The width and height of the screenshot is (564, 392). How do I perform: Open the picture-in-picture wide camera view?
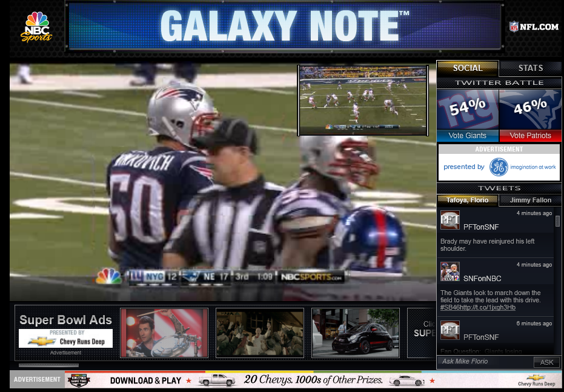coord(363,101)
